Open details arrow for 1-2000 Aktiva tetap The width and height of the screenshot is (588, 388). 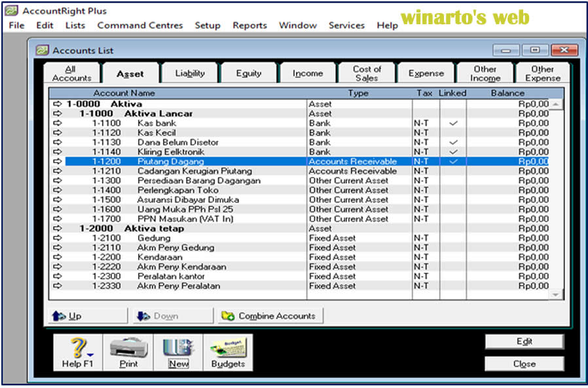point(56,228)
